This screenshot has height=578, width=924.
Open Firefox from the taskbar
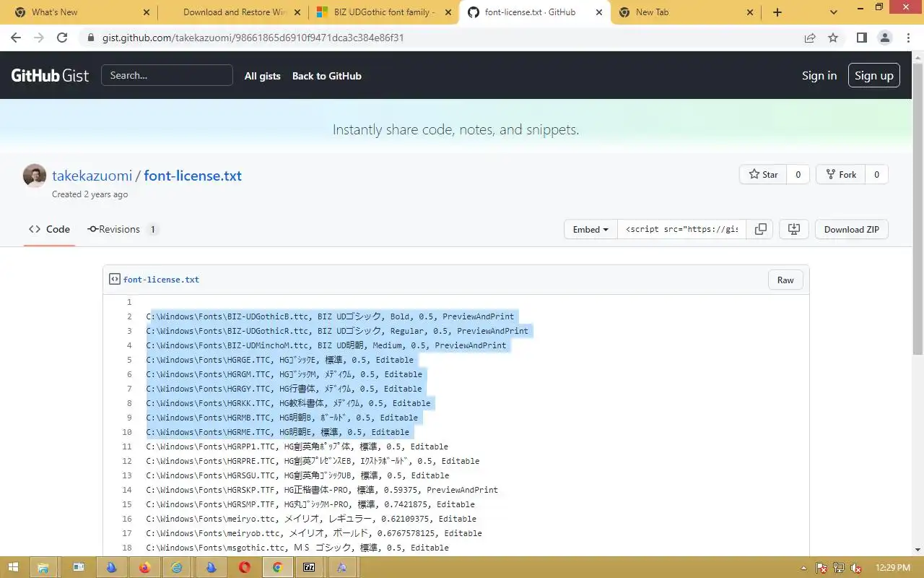click(x=144, y=567)
